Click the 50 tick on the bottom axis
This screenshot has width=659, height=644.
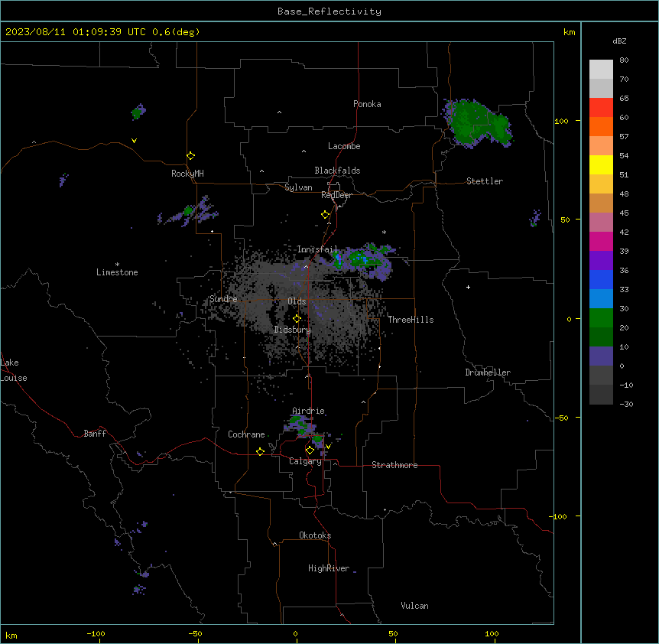[393, 633]
